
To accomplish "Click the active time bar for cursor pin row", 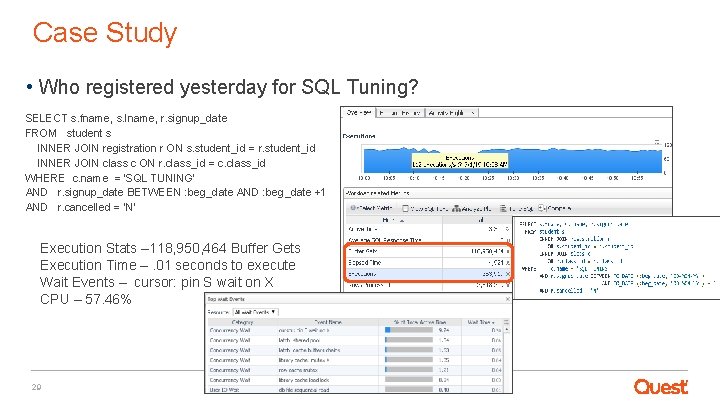I will pos(409,330).
